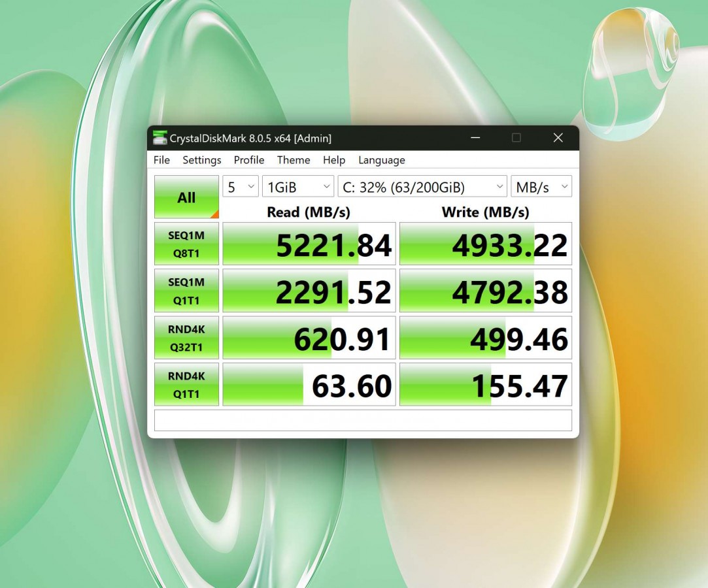The width and height of the screenshot is (708, 588).
Task: Run the SEQ1M Q1T1 test
Action: point(186,291)
